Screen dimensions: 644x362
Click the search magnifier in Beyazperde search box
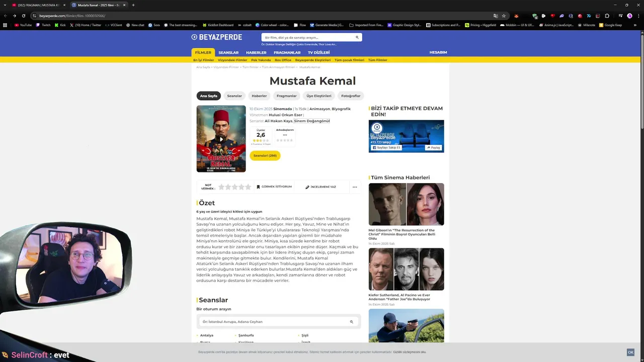pos(357,37)
